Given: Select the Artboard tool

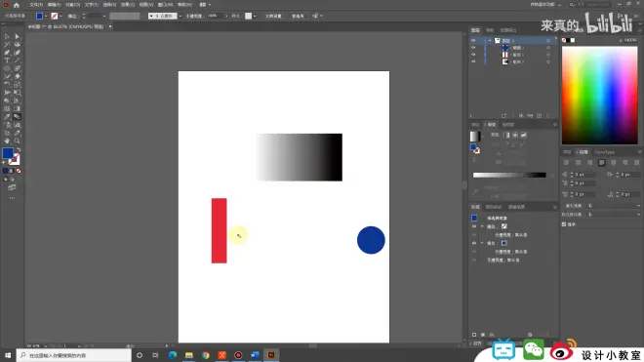Looking at the screenshot, I should pos(7,133).
